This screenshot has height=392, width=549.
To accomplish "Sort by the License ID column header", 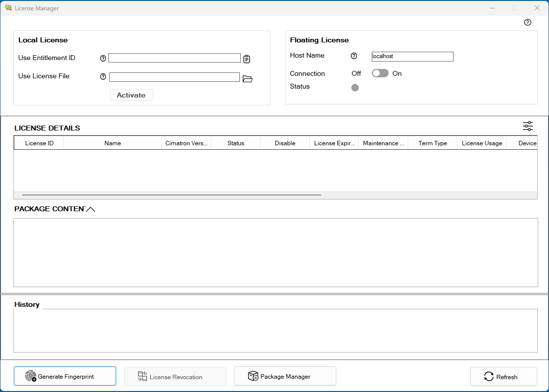I will point(39,143).
